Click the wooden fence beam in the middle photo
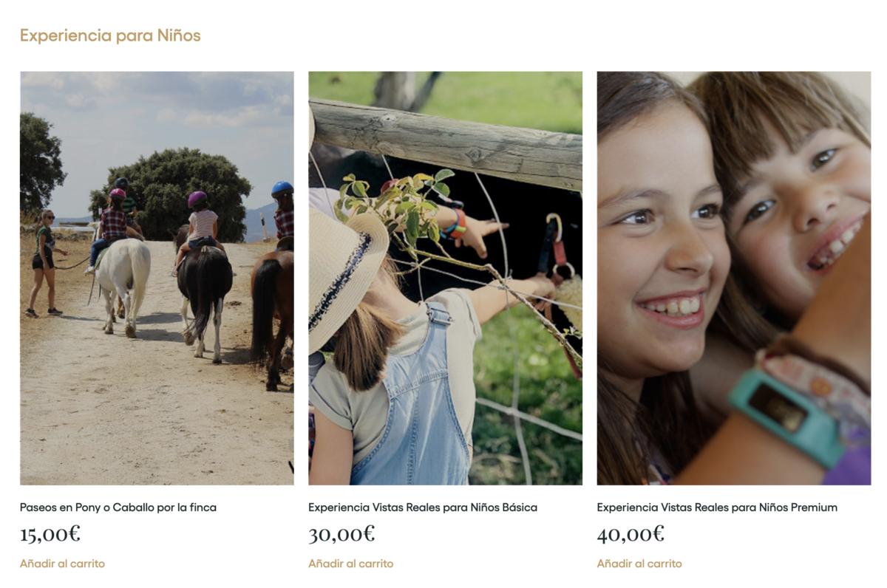The height and width of the screenshot is (588, 887). 445,143
